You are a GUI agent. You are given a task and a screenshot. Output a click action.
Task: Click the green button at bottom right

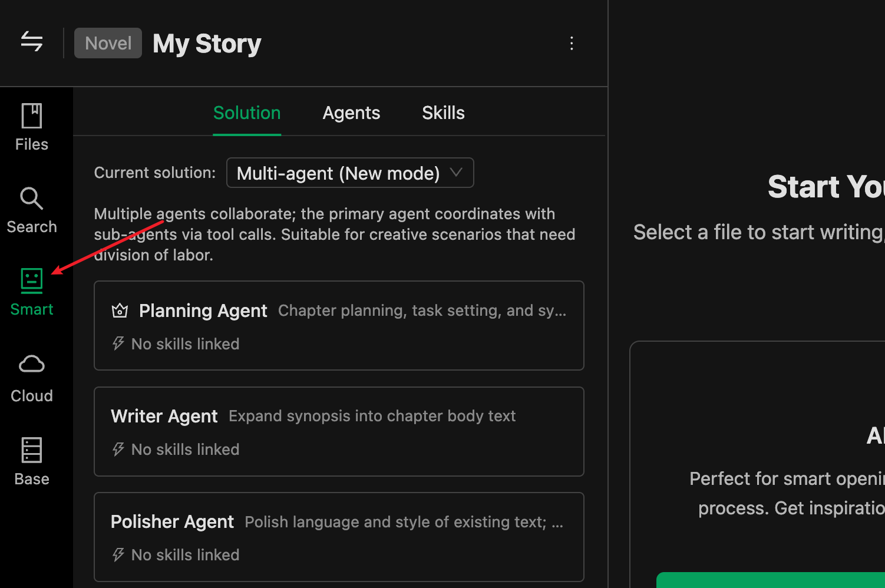click(x=771, y=580)
